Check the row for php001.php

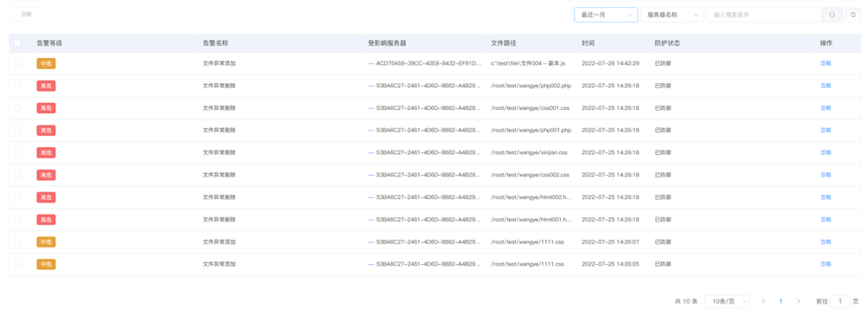[17, 130]
